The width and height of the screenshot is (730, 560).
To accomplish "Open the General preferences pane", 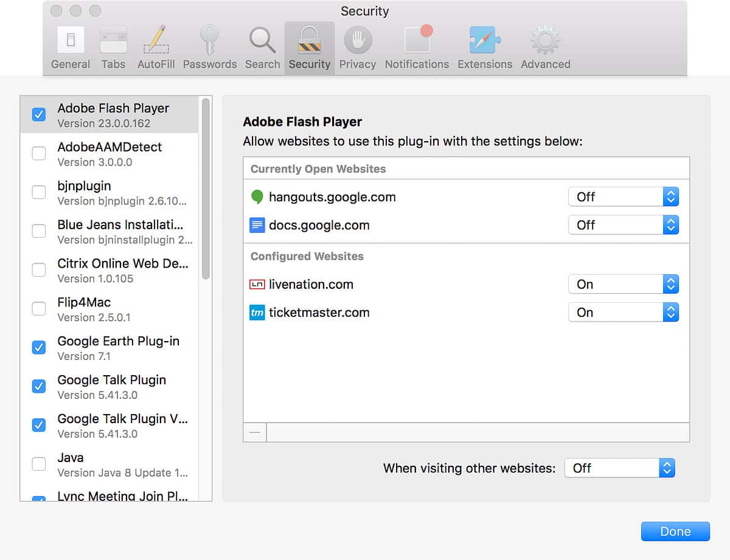I will click(x=71, y=48).
